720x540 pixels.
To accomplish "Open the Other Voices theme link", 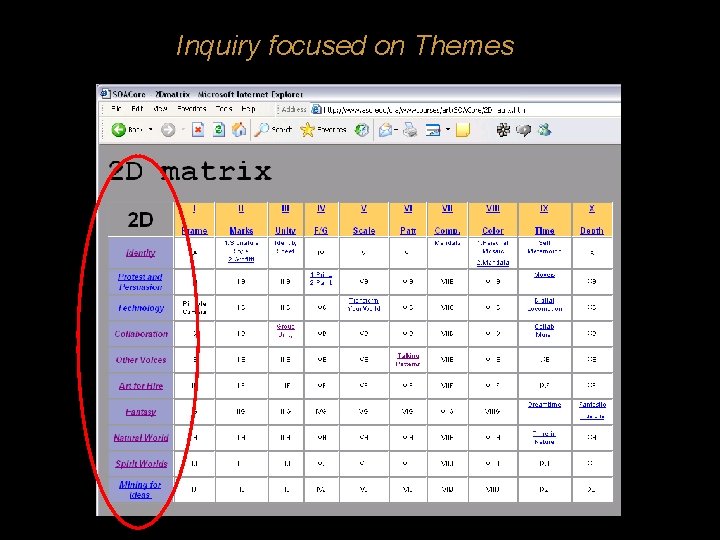I will click(x=141, y=360).
